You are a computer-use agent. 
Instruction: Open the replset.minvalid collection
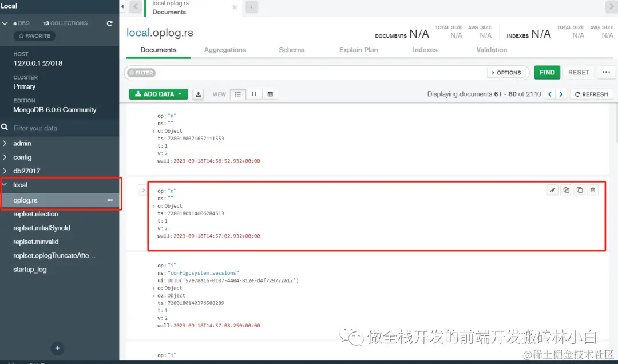click(x=36, y=242)
